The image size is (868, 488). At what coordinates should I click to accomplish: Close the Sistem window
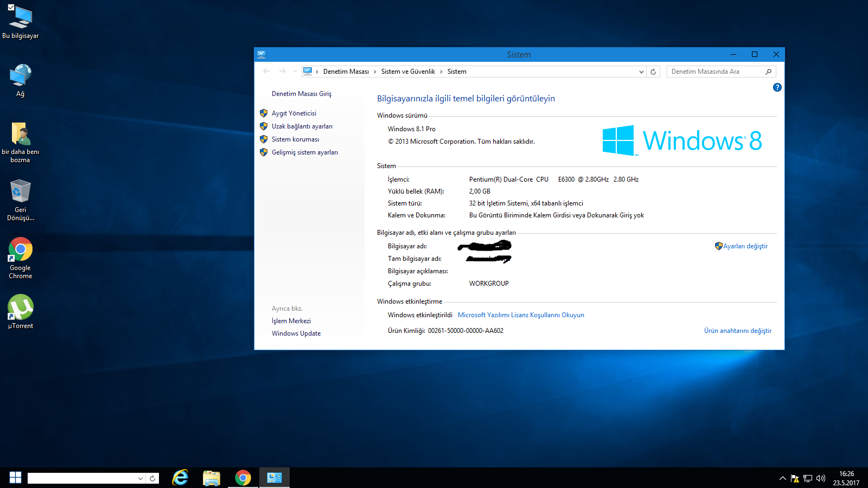pyautogui.click(x=776, y=54)
